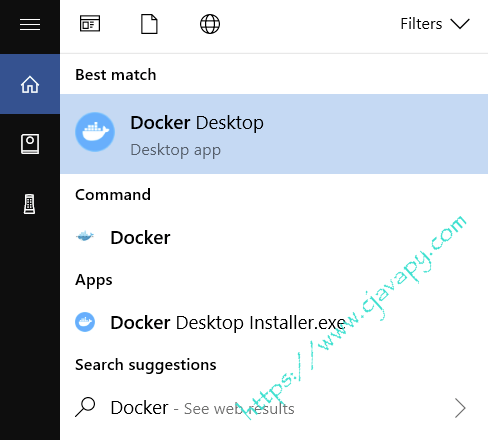Open Docker Desktop best match result
This screenshot has width=488, height=440.
click(x=274, y=134)
